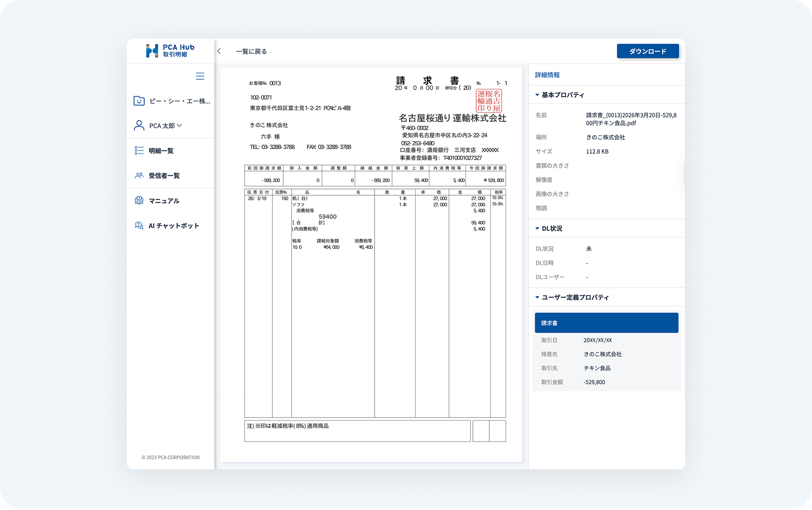Click the DLユーザー label
The width and height of the screenshot is (812, 510).
pos(550,277)
